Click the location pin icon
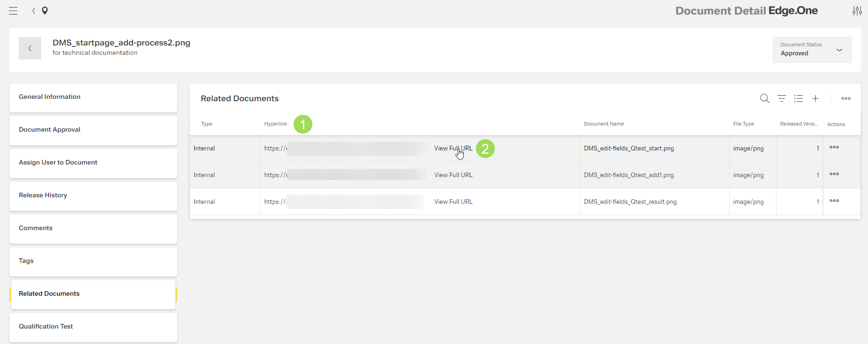 (x=45, y=11)
